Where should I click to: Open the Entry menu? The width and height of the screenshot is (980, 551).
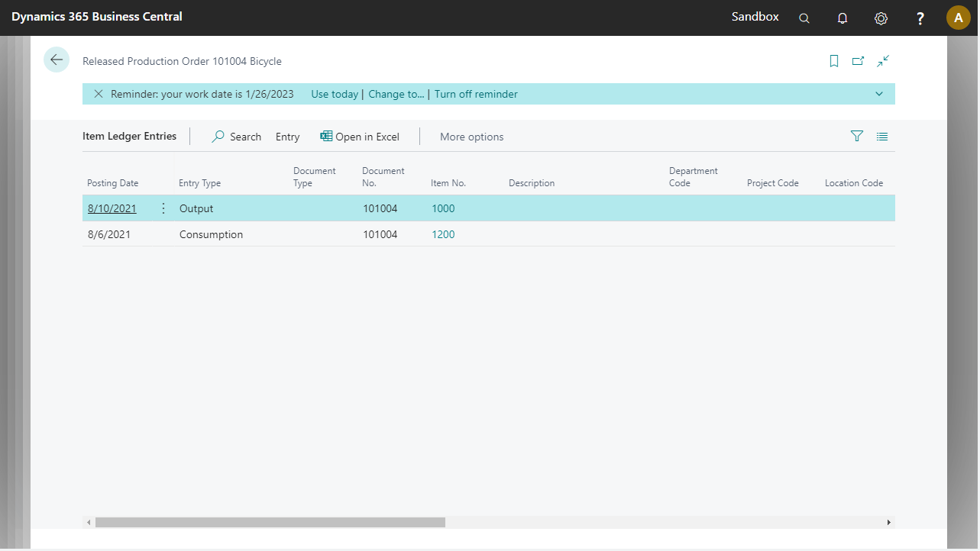pyautogui.click(x=287, y=137)
